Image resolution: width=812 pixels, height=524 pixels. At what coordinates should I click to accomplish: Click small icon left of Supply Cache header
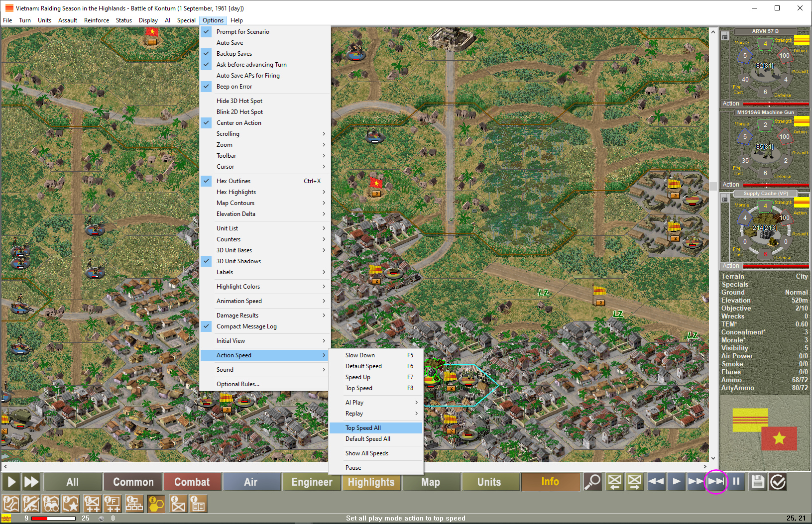(725, 199)
